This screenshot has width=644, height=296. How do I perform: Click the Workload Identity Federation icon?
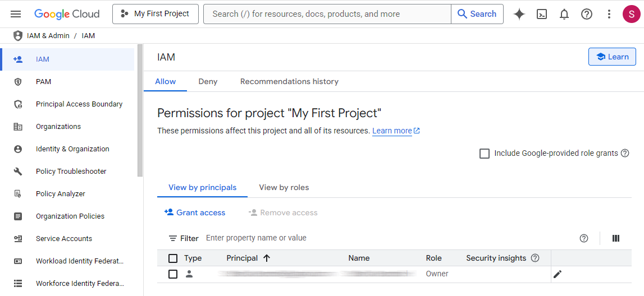pos(17,261)
